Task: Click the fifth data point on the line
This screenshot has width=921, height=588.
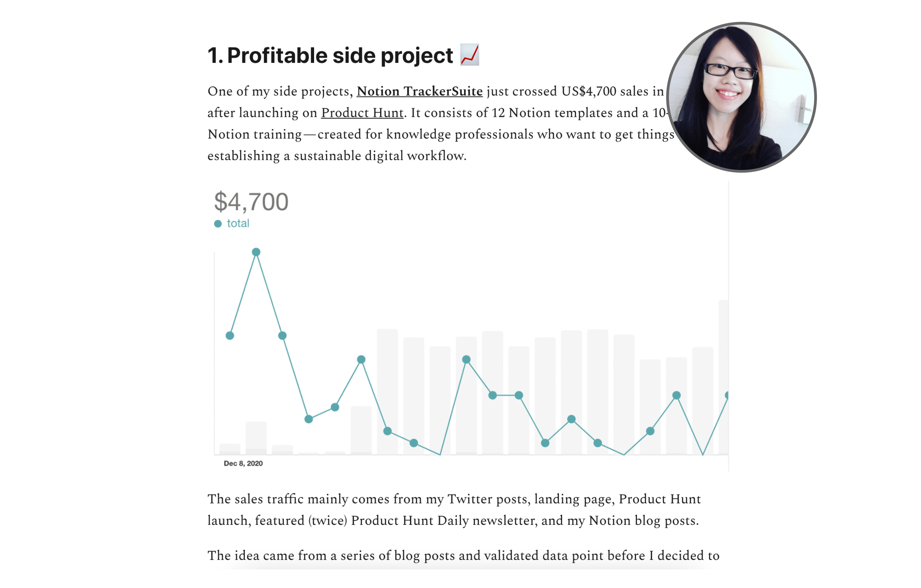Action: click(335, 407)
